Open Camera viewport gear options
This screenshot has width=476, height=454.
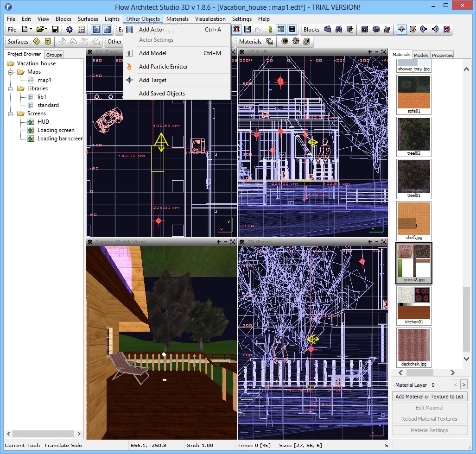click(90, 242)
